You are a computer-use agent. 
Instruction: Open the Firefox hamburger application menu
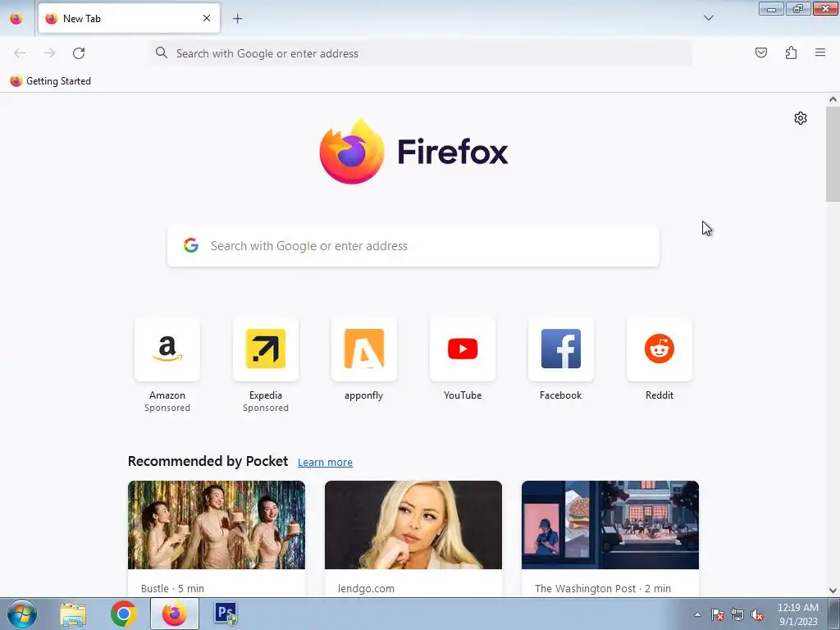[820, 52]
